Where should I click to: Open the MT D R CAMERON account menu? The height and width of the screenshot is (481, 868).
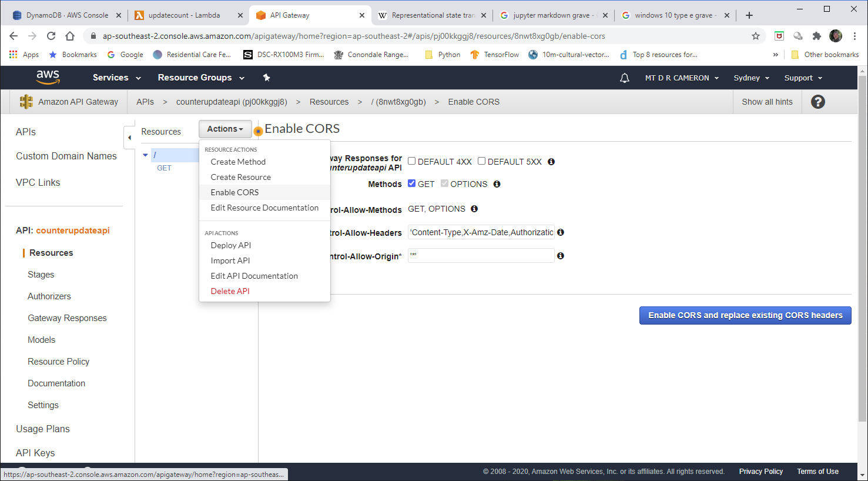click(682, 78)
